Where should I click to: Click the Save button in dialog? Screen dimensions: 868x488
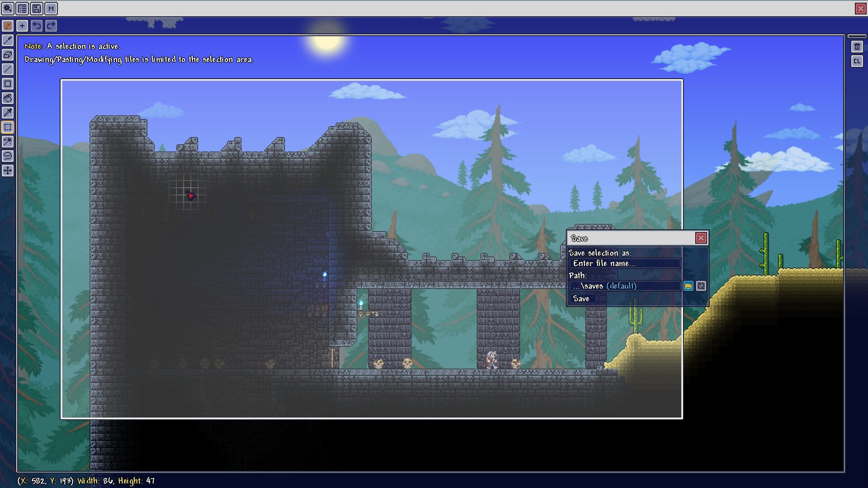(582, 298)
